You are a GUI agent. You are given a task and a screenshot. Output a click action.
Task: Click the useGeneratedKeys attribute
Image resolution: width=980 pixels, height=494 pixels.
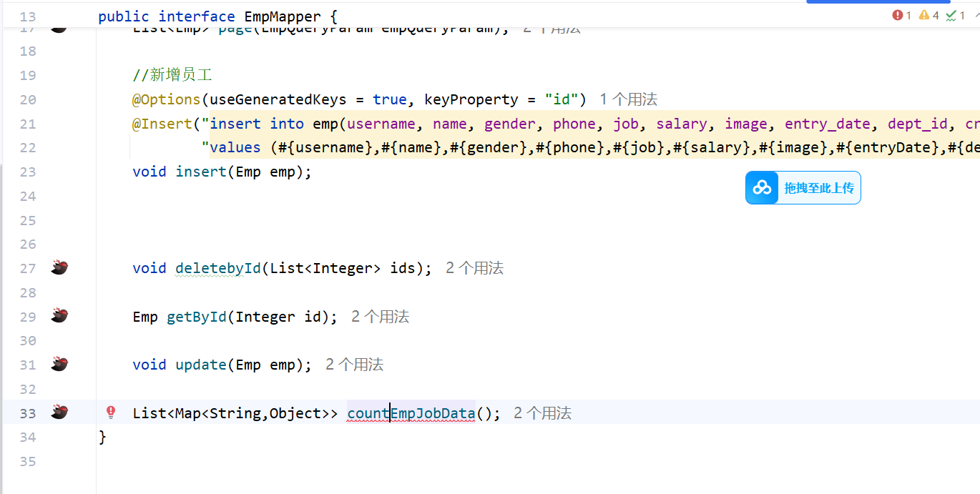pyautogui.click(x=278, y=99)
